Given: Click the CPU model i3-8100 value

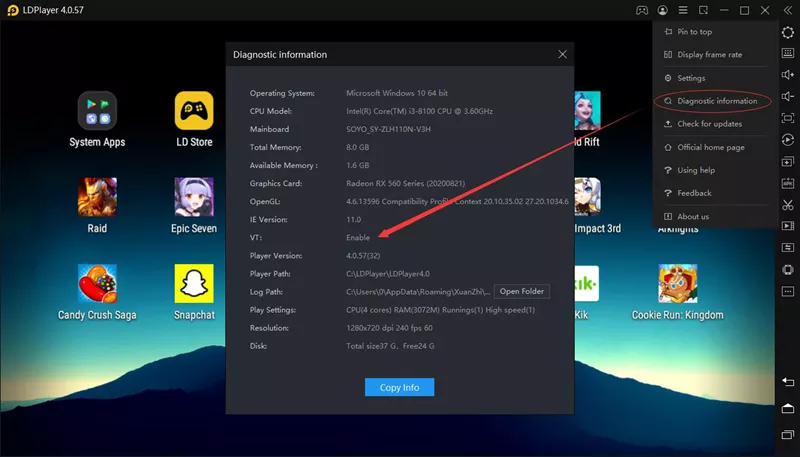Looking at the screenshot, I should tap(419, 111).
